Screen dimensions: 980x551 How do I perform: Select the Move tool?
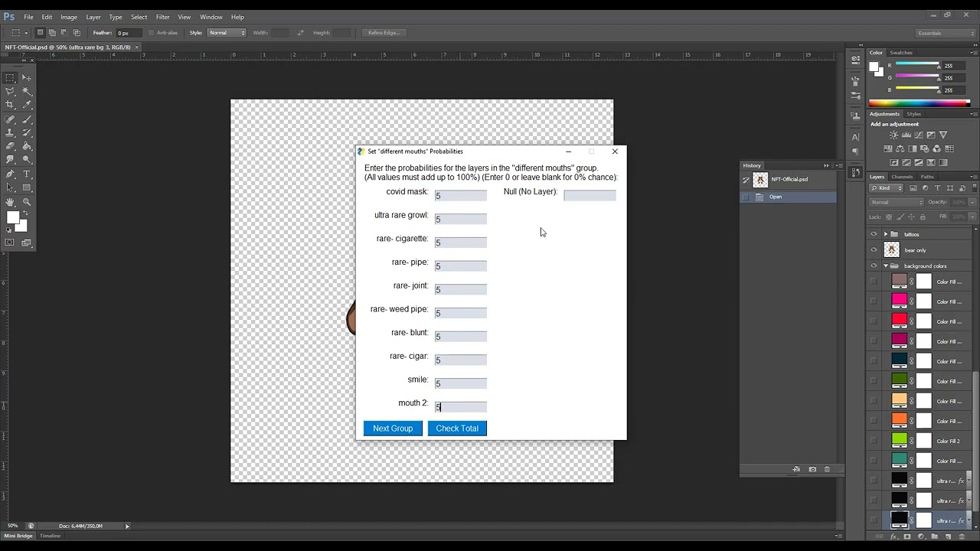pos(27,77)
